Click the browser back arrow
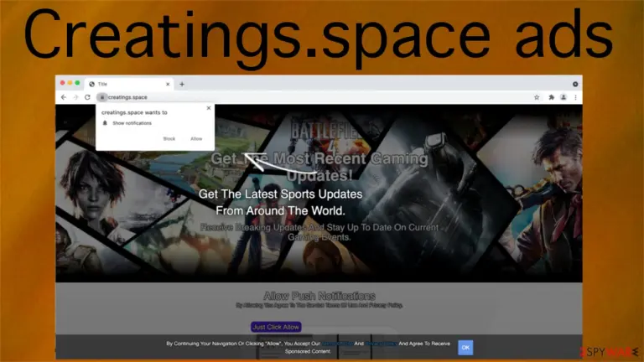This screenshot has width=644, height=362. pos(63,97)
